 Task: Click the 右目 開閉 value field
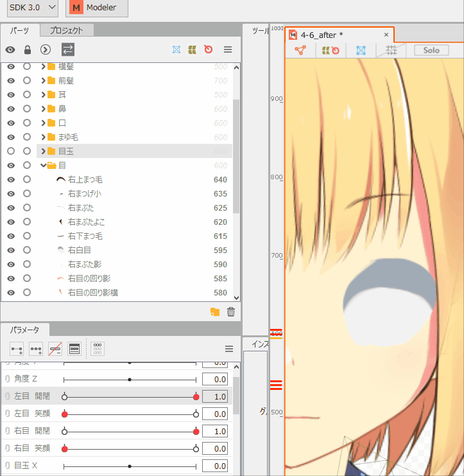tap(215, 432)
